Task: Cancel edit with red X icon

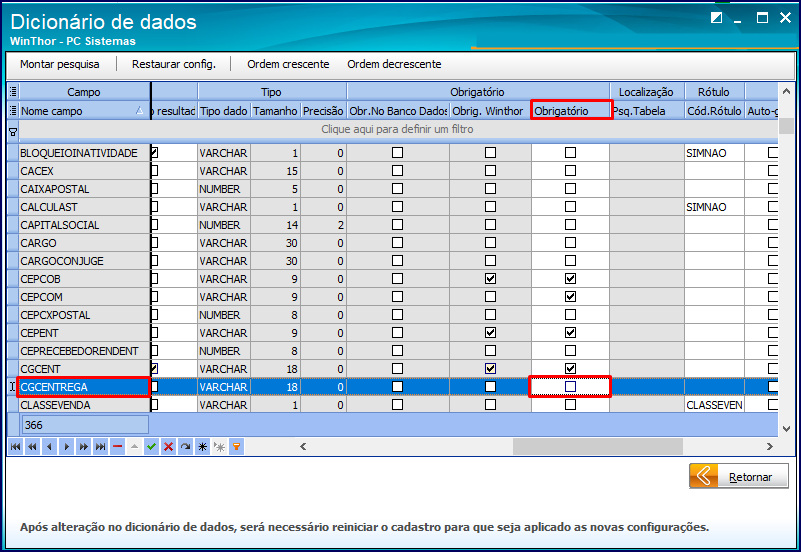Action: click(x=168, y=447)
